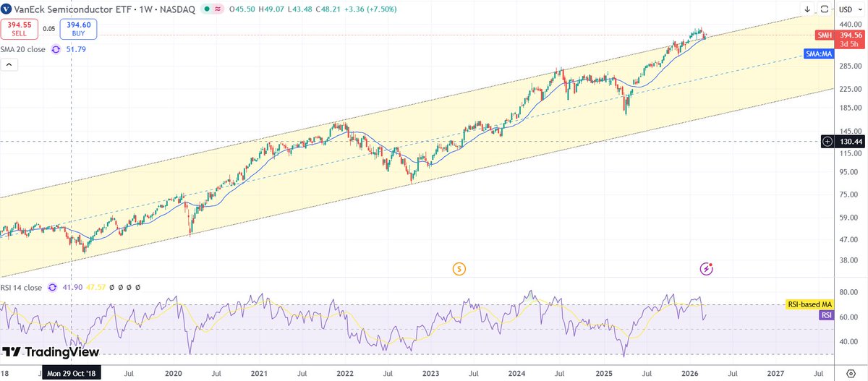This screenshot has height=381, width=868.
Task: Click the purple lightning event marker
Action: [707, 269]
